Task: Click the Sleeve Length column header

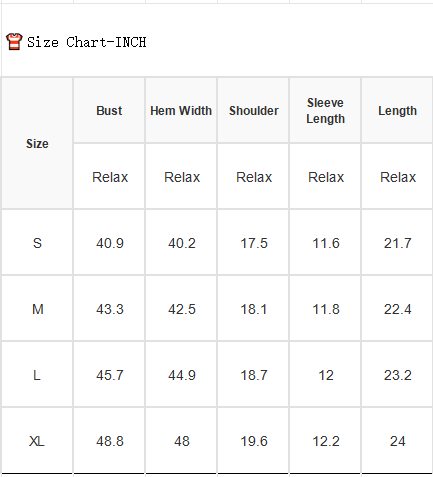Action: pos(325,111)
